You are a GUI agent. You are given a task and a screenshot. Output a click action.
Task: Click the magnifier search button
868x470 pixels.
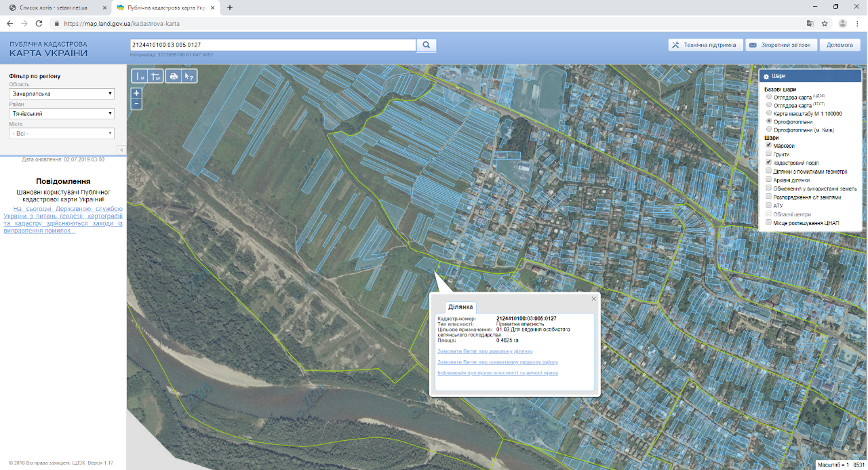coord(427,45)
